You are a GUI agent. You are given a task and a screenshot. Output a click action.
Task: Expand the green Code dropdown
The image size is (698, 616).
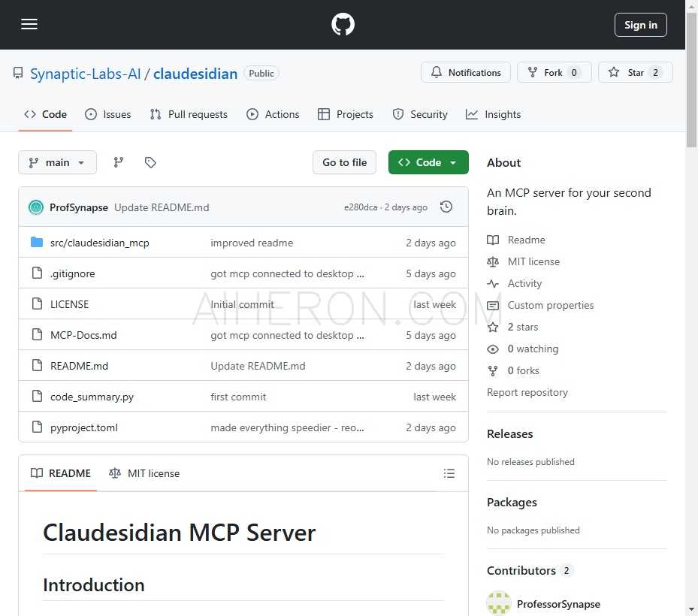[428, 162]
